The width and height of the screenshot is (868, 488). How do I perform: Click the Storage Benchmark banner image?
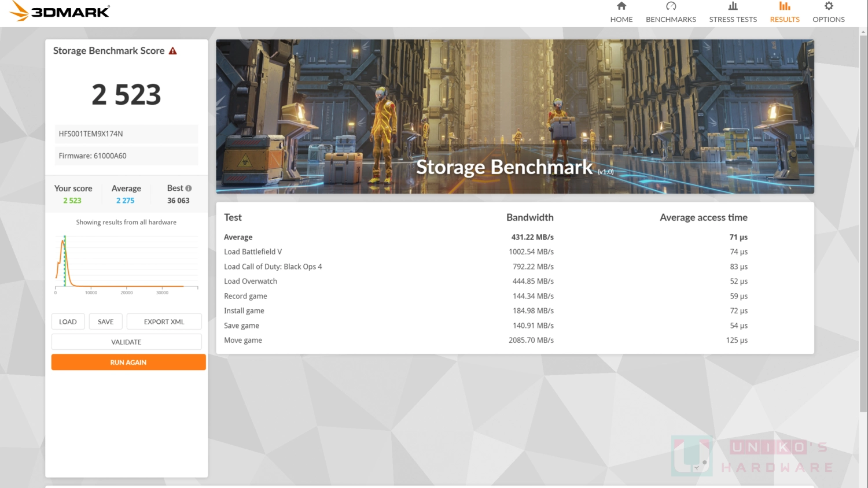tap(515, 116)
